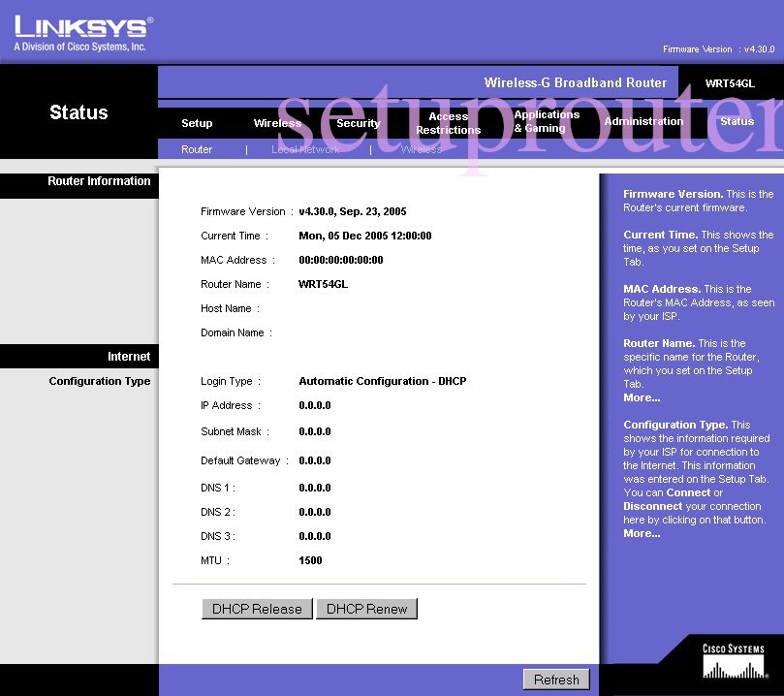Open the Setup tab

[x=196, y=123]
